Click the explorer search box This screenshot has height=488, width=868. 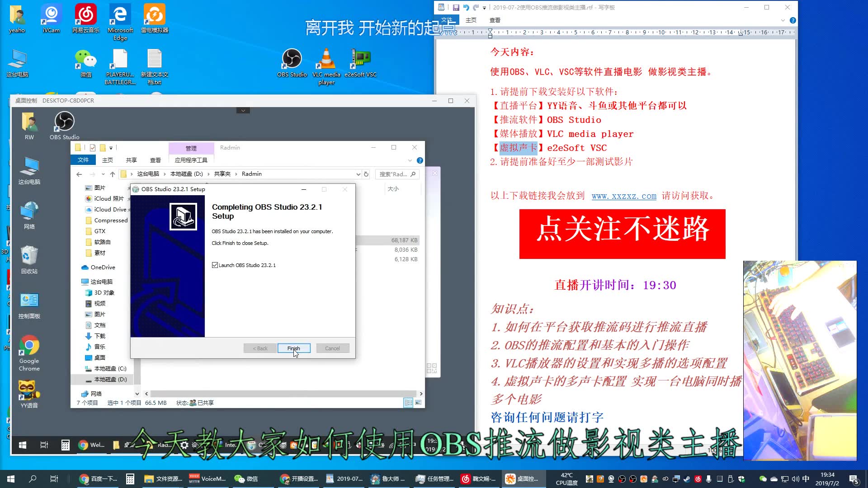[394, 174]
